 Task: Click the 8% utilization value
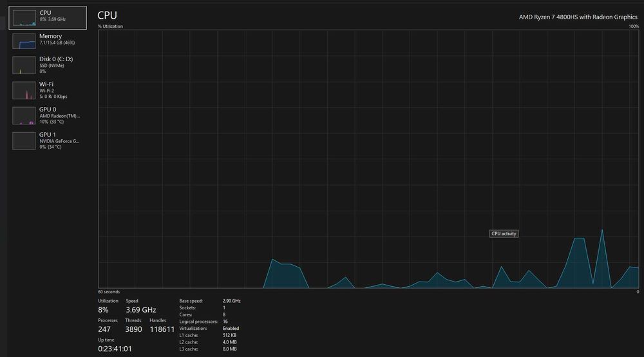[x=103, y=310]
